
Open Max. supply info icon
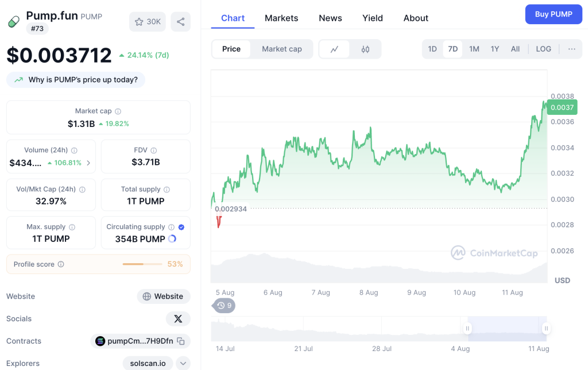(72, 227)
